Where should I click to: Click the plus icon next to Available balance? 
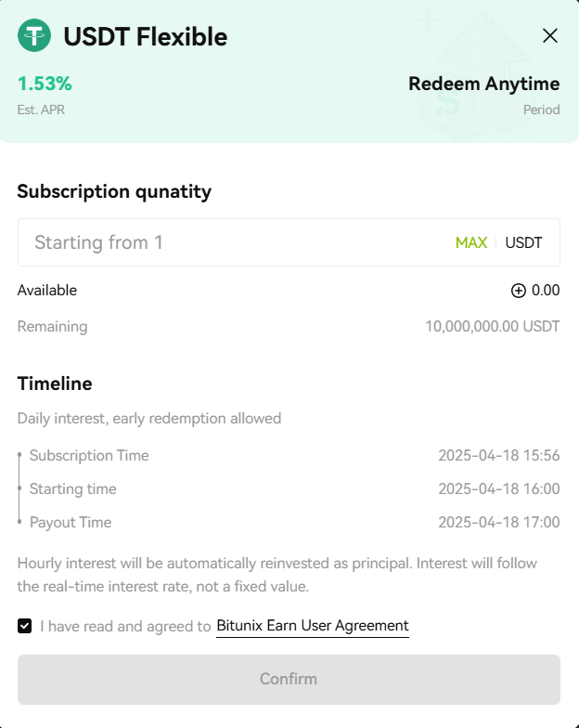[x=518, y=291]
